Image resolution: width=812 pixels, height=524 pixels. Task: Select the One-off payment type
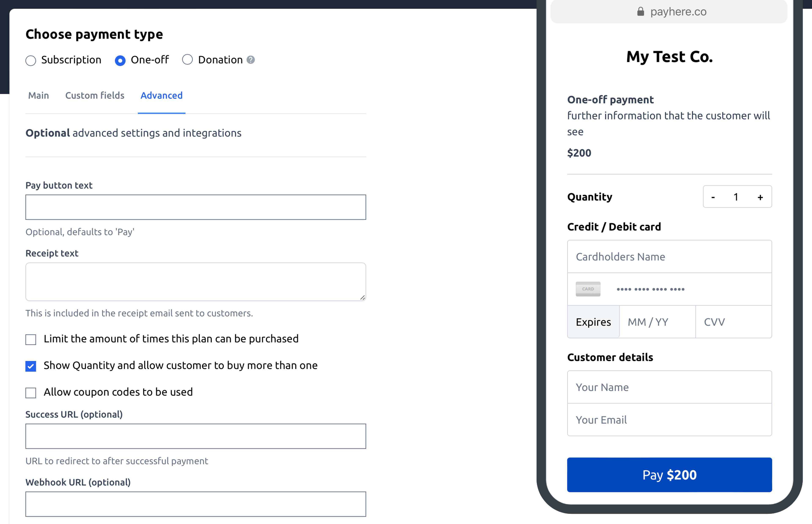120,61
